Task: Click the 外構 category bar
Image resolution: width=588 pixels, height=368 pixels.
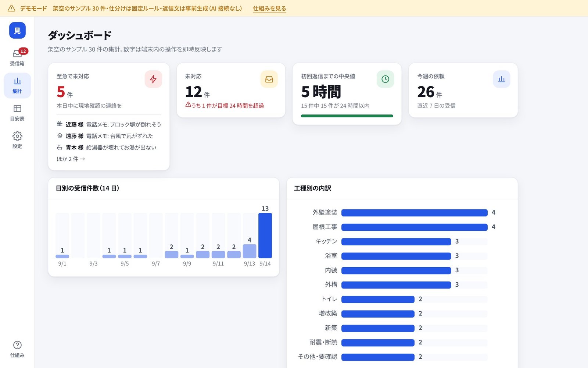Action: 396,285
